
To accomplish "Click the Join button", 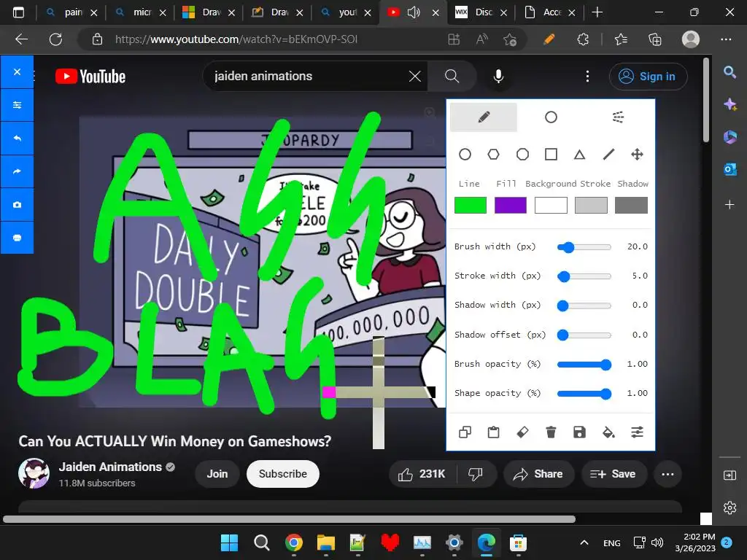I will [217, 474].
